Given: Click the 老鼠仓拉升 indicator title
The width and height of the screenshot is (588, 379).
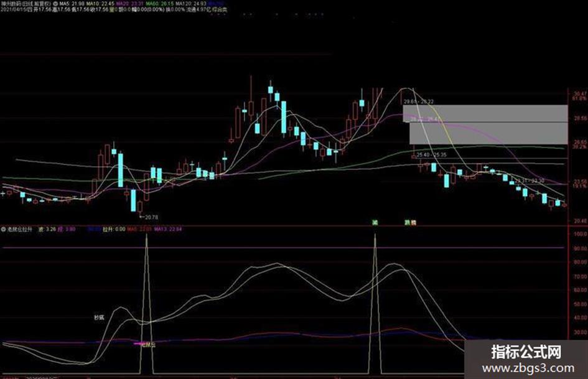Looking at the screenshot, I should pyautogui.click(x=19, y=229).
